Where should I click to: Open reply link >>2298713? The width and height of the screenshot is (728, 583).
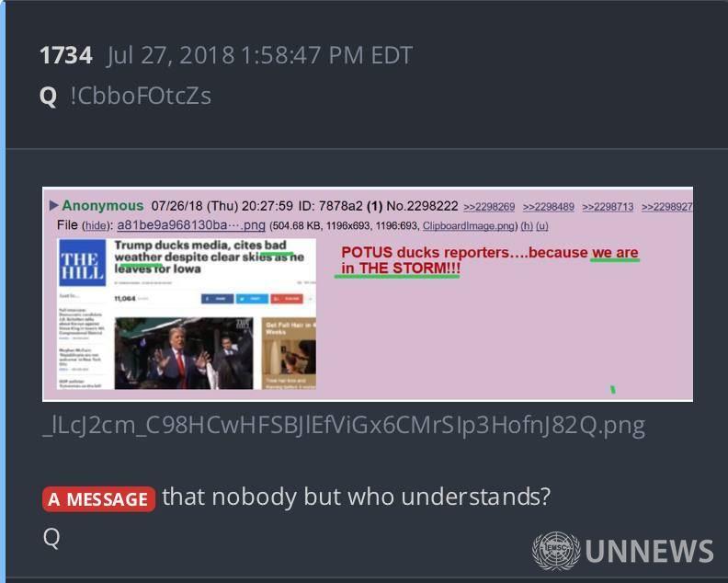click(608, 207)
